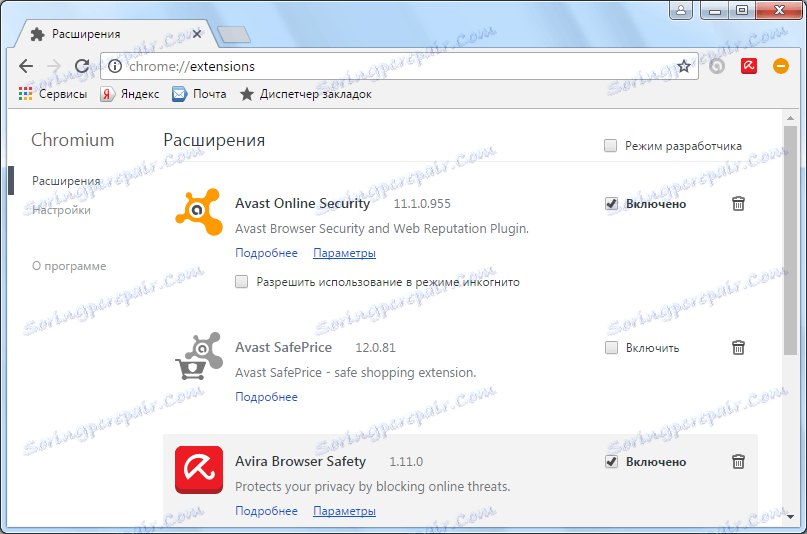The width and height of the screenshot is (807, 534).
Task: Open the orange browser menu button
Action: [780, 66]
